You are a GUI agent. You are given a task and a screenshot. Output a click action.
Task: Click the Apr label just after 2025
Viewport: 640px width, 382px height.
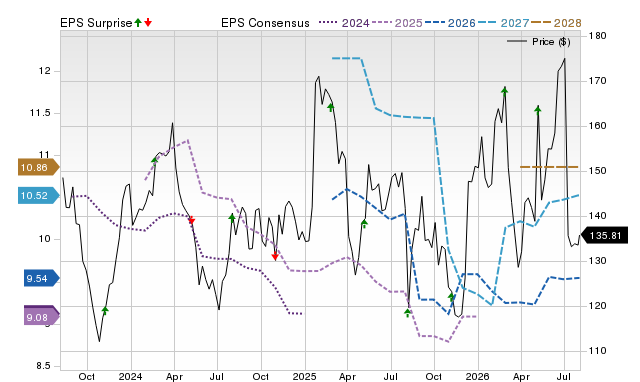point(347,376)
